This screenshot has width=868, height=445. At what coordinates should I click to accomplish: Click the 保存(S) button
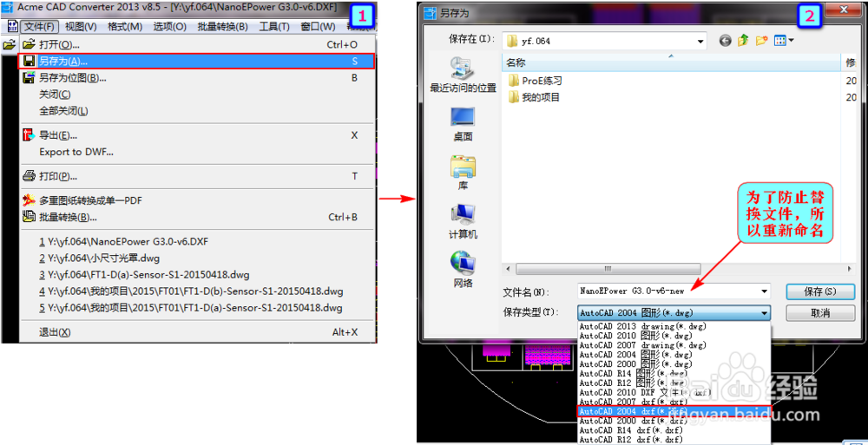click(x=820, y=291)
